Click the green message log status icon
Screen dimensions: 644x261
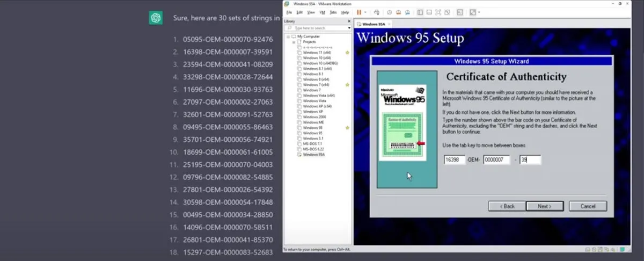pyautogui.click(x=622, y=249)
